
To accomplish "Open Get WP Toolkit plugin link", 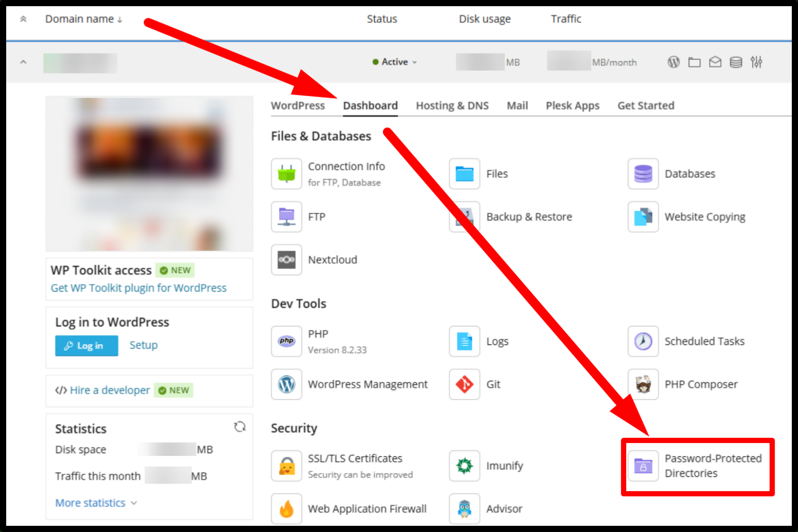I will coord(139,288).
